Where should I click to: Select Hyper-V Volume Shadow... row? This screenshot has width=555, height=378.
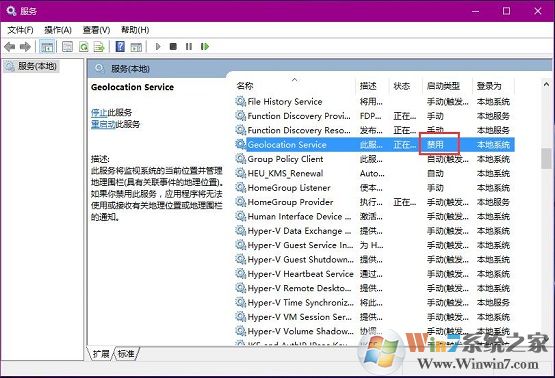[374, 331]
